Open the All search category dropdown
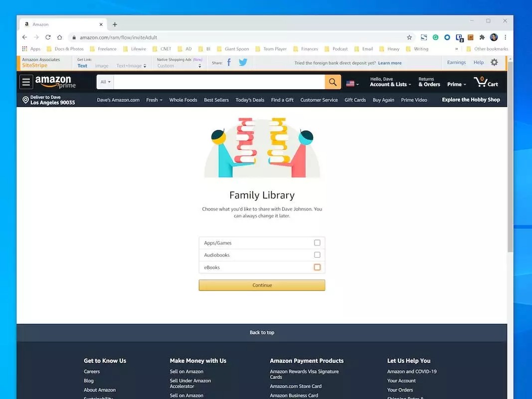This screenshot has height=399, width=532. (x=105, y=81)
